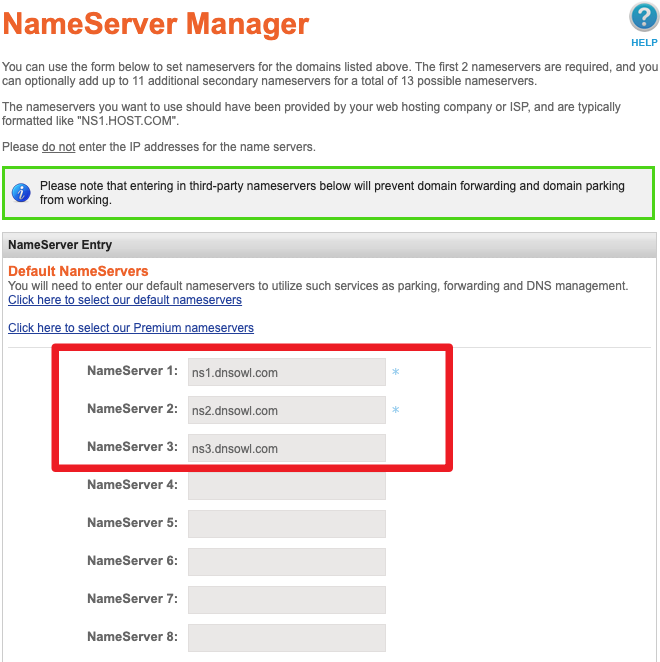
Task: Click the "NameServer 6:" label
Action: [x=132, y=561]
